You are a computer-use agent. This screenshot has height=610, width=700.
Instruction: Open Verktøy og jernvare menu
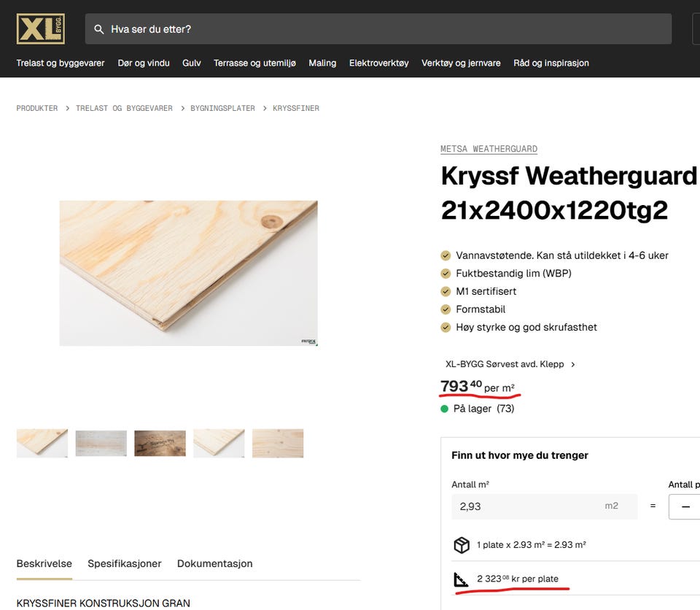[x=461, y=63]
